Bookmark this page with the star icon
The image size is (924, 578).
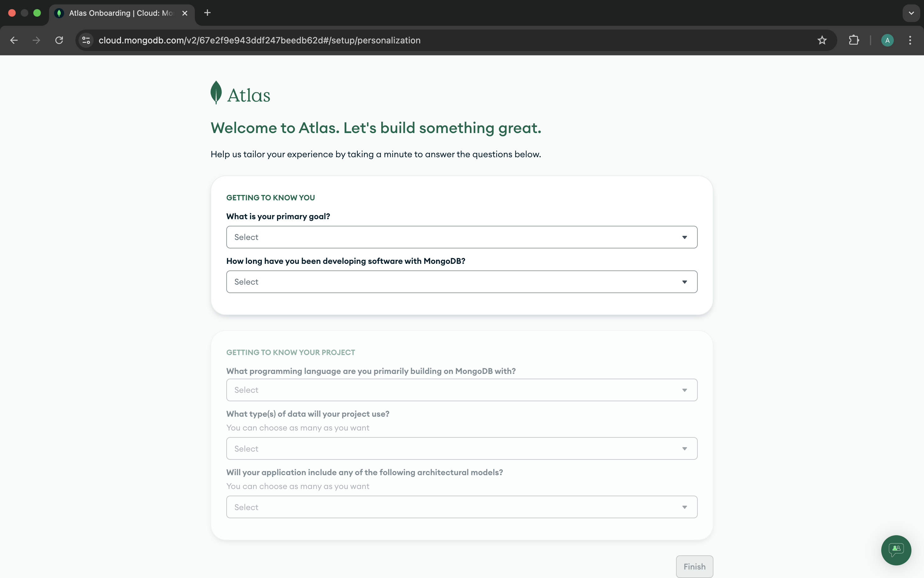822,40
